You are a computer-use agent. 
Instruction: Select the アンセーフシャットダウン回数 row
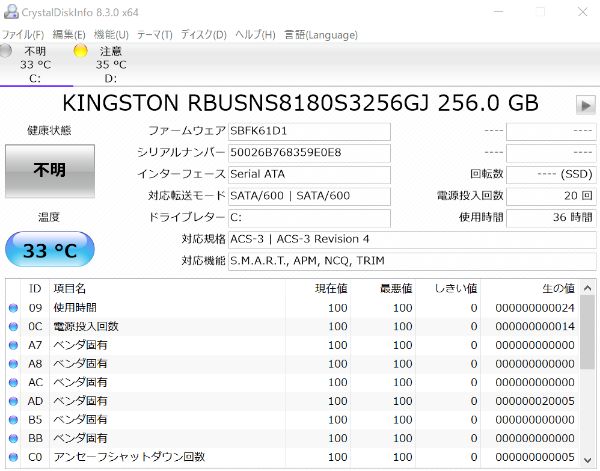(293, 457)
